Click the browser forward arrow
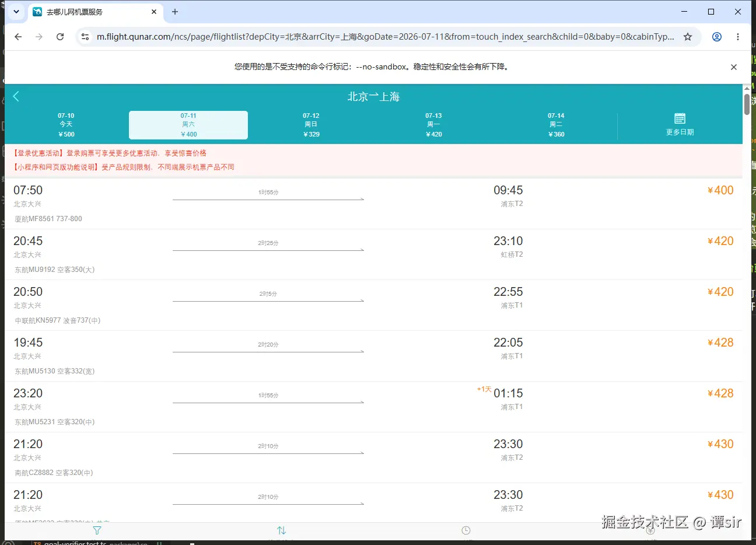Viewport: 756px width, 545px height. (x=39, y=37)
